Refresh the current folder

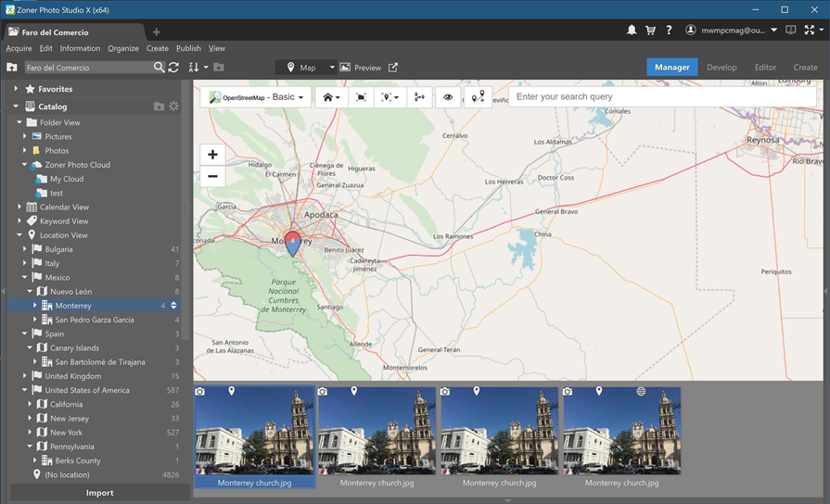(x=173, y=67)
